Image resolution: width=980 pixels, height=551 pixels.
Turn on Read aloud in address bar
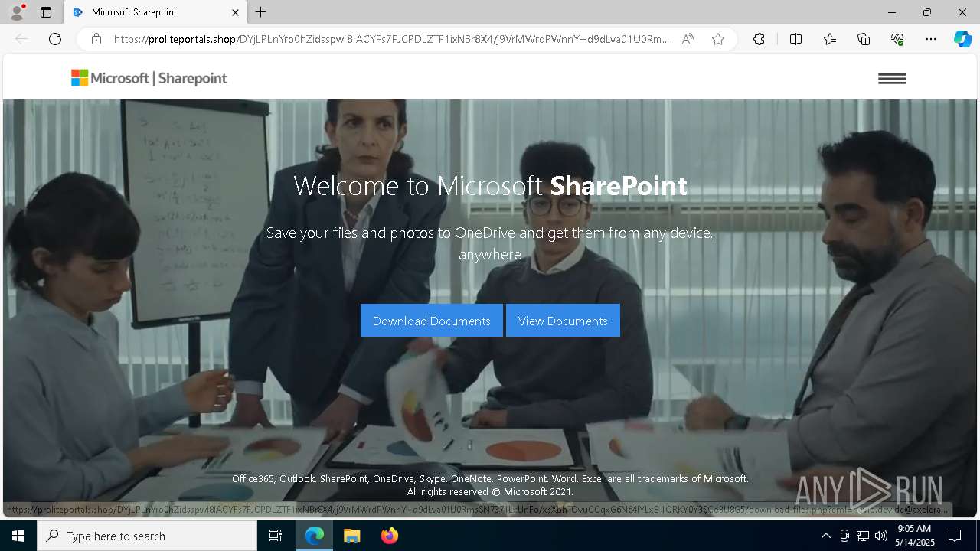[688, 39]
